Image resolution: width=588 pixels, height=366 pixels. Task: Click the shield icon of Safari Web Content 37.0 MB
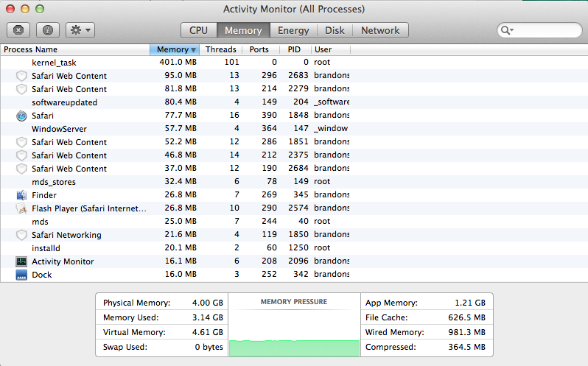pos(22,169)
